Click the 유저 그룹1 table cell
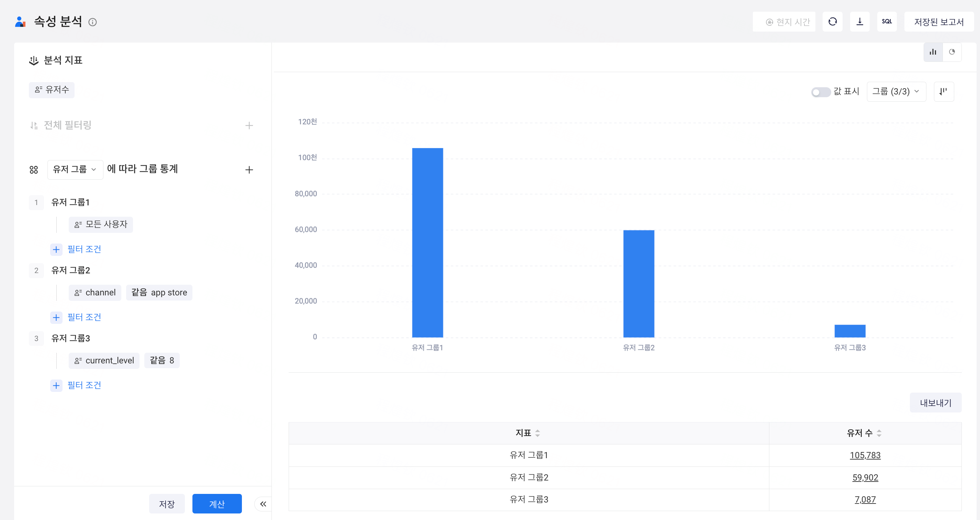This screenshot has width=980, height=520. 529,455
